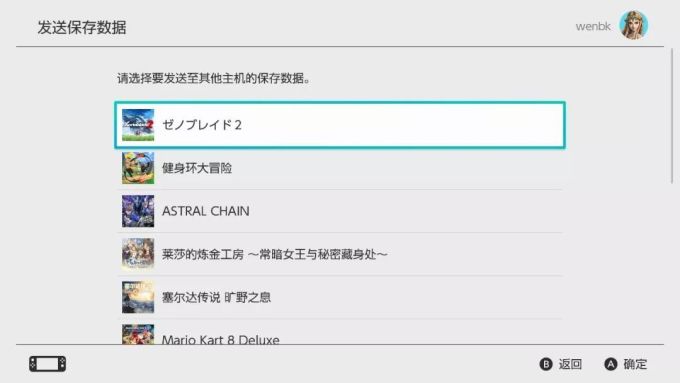Click the wenbk username label
680x383 pixels.
(593, 26)
